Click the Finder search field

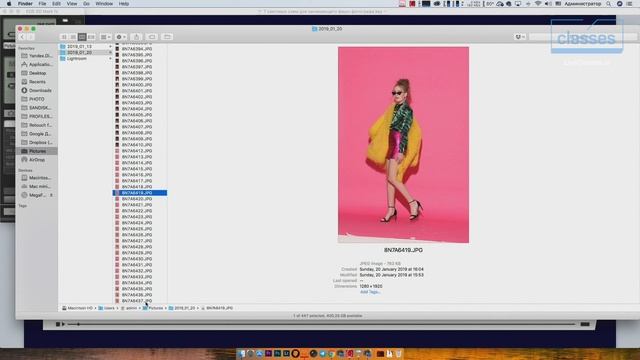pos(584,37)
